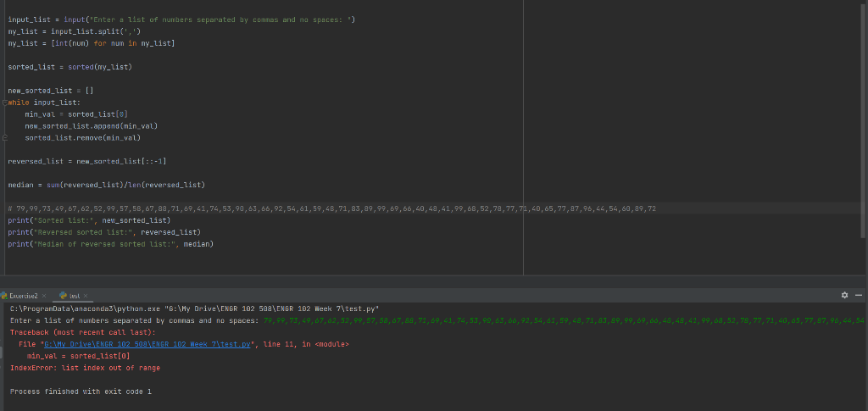Viewport: 868px width, 411px height.
Task: Click 'min_val = sorted_list[0]' in the editor
Action: pos(76,114)
